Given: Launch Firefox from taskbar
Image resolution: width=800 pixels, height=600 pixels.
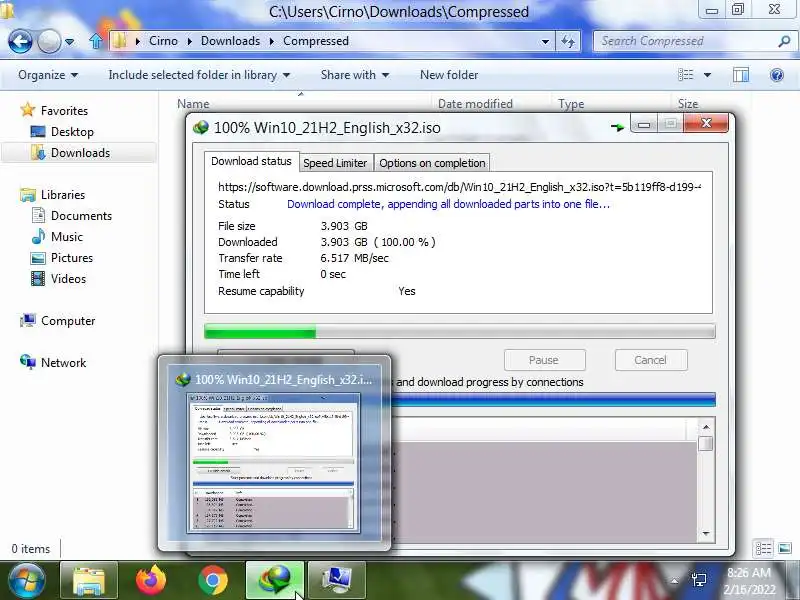Looking at the screenshot, I should click(x=151, y=581).
